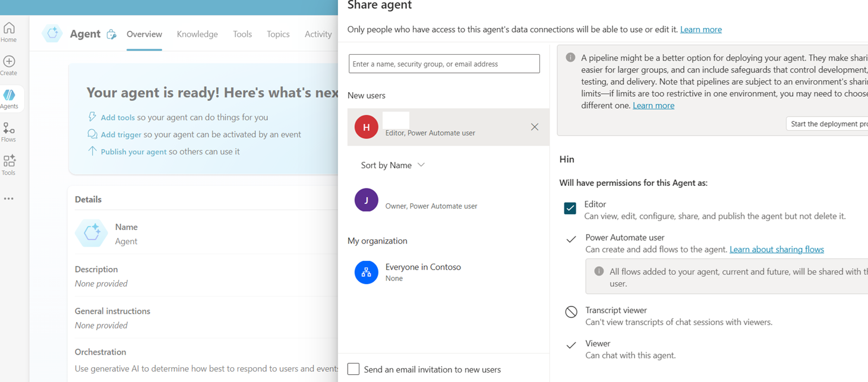This screenshot has height=382, width=868.
Task: Switch to the Overview tab
Action: click(x=144, y=34)
